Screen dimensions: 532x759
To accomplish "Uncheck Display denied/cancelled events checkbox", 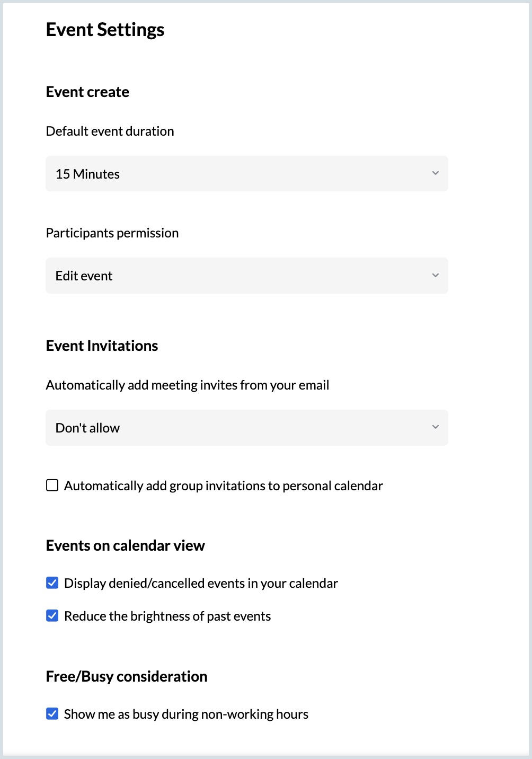I will pyautogui.click(x=52, y=583).
